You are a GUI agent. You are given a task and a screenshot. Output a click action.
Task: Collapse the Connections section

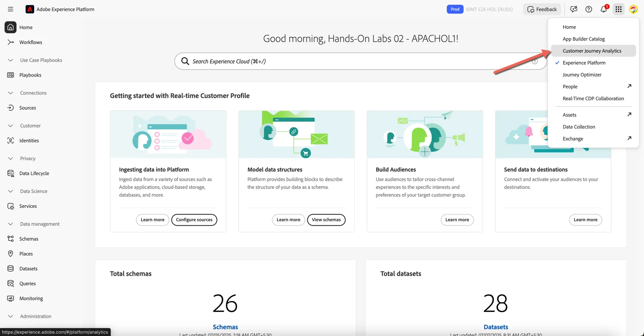click(10, 93)
